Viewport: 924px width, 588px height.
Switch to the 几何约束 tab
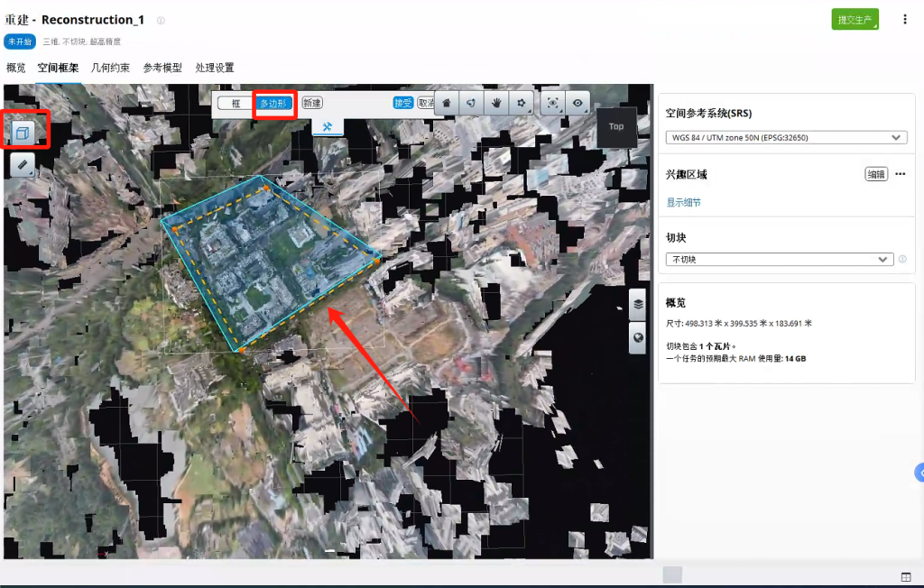pos(110,68)
